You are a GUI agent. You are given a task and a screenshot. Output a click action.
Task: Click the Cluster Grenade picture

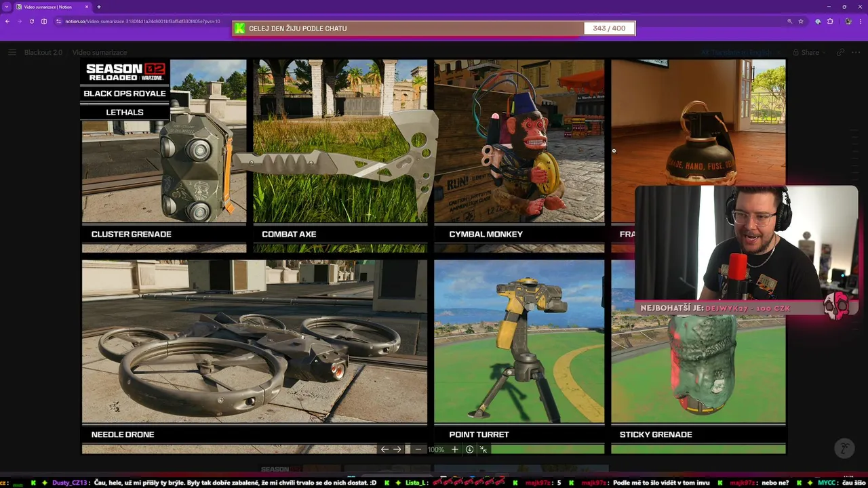pos(164,141)
